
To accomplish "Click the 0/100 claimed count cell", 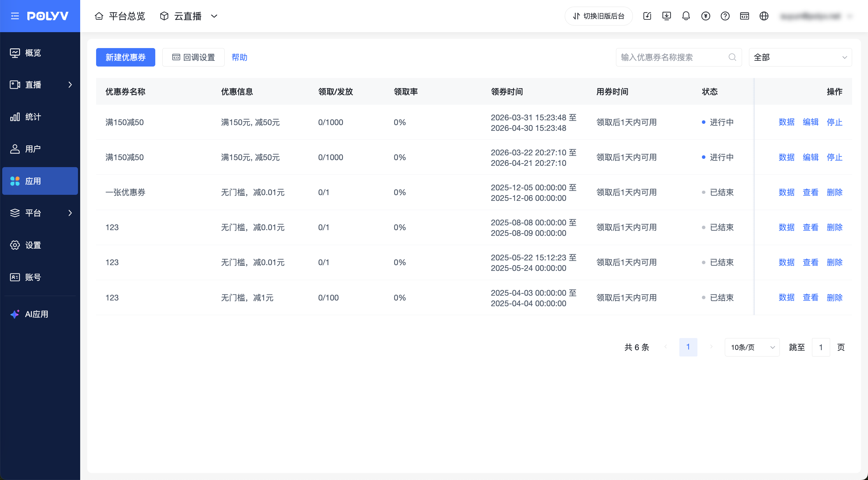I will (328, 298).
